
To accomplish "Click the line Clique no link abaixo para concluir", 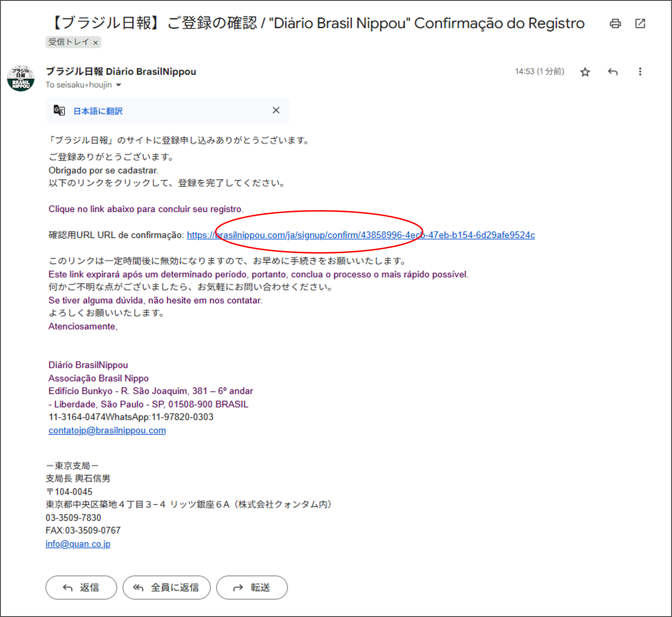I will 146,209.
